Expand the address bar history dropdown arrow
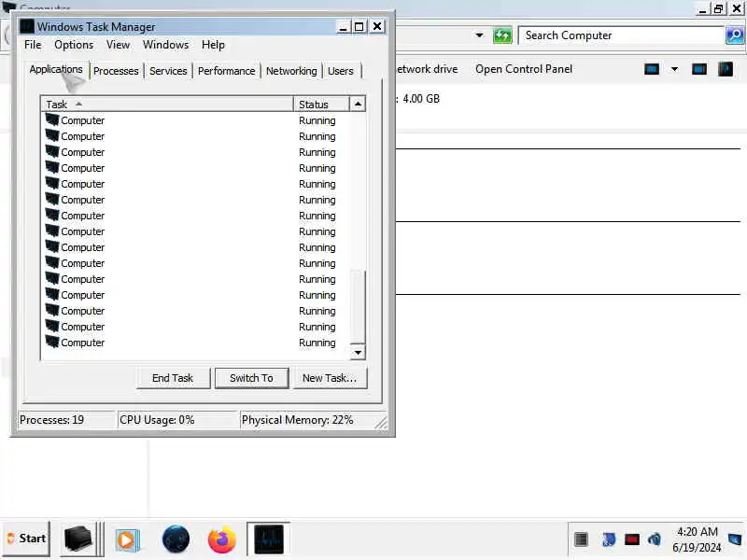Image resolution: width=747 pixels, height=560 pixels. [x=479, y=35]
